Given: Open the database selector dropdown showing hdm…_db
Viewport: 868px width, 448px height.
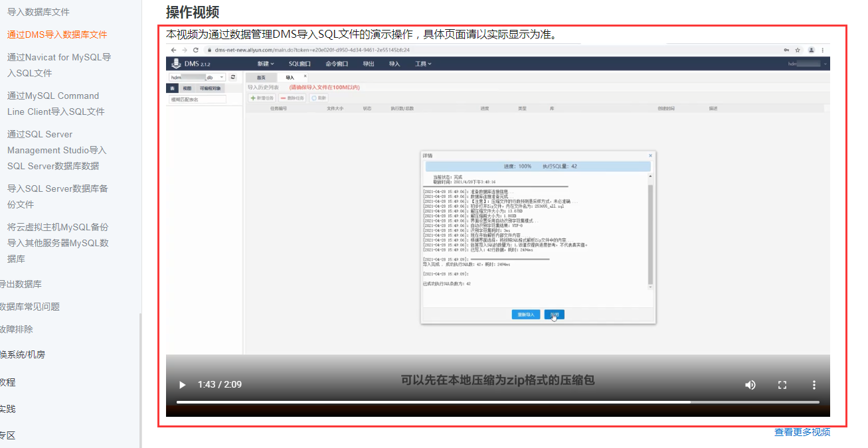Looking at the screenshot, I should (x=198, y=77).
